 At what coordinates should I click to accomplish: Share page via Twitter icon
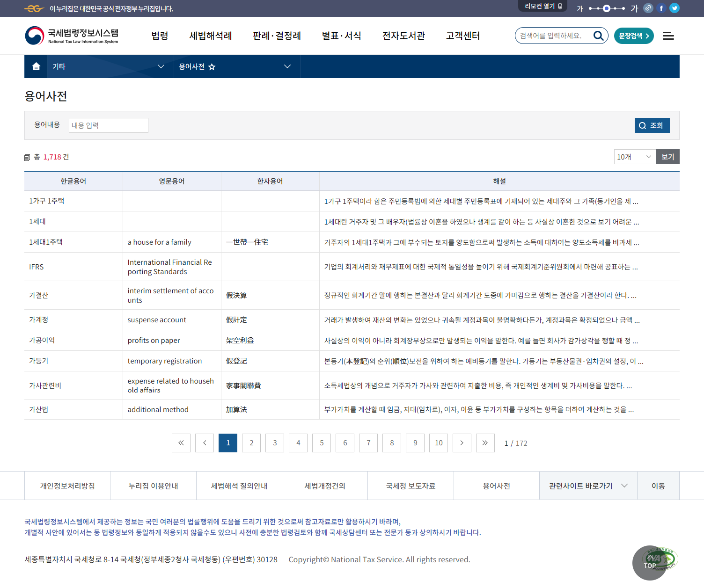674,8
